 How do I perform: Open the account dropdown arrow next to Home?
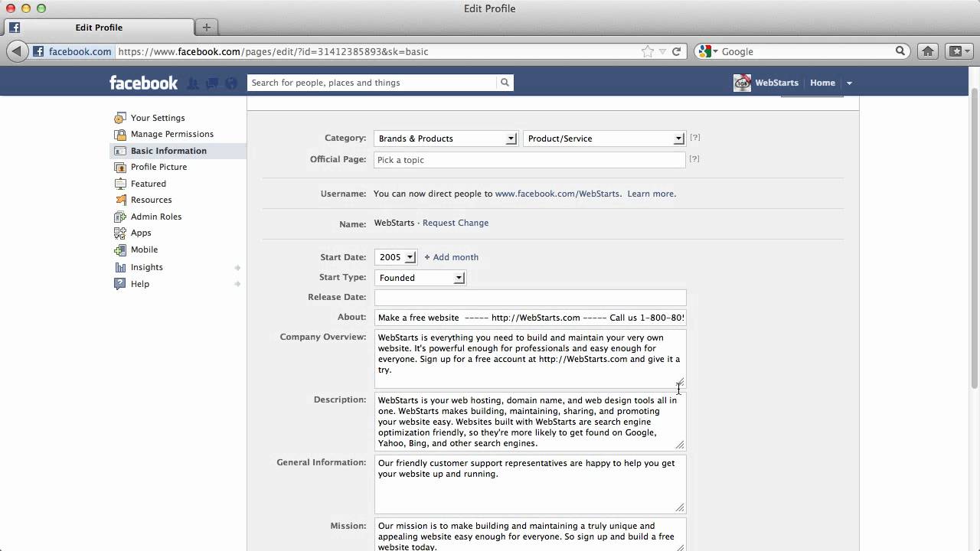pos(849,83)
